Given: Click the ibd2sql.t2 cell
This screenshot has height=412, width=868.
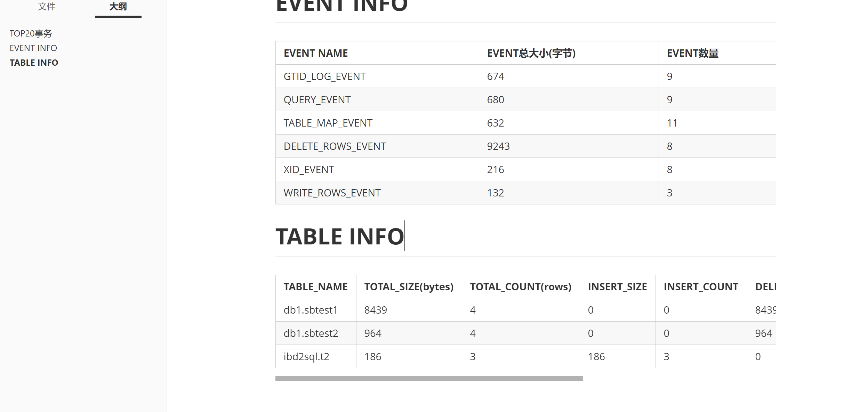Looking at the screenshot, I should (306, 357).
